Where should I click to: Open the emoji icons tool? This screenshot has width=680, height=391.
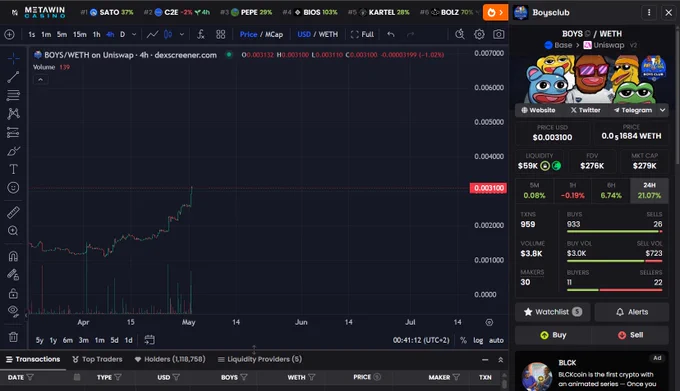[13, 187]
